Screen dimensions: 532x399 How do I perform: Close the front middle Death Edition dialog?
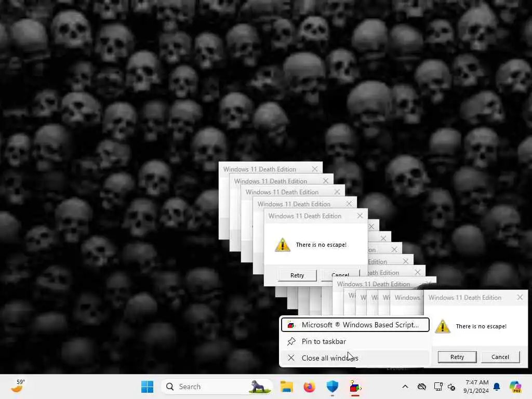click(x=360, y=216)
